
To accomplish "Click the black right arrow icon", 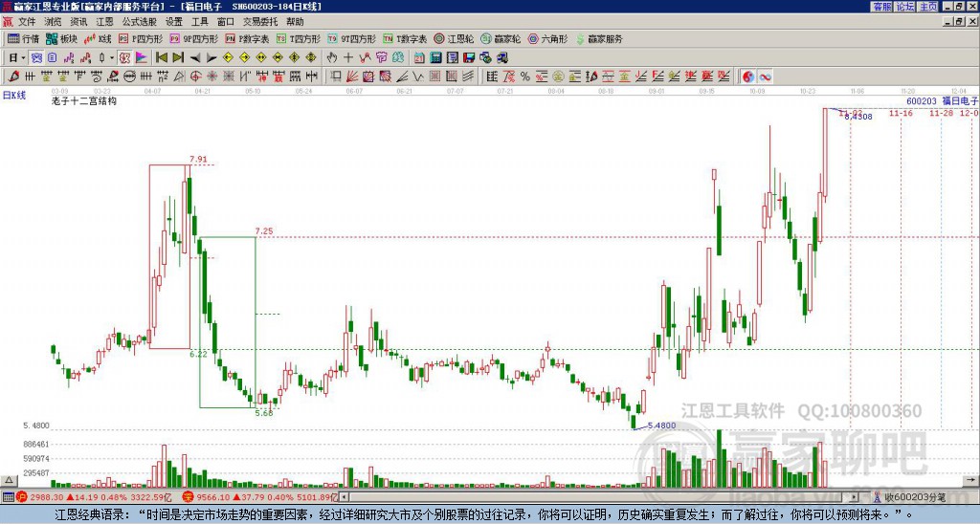I will pyautogui.click(x=212, y=58).
